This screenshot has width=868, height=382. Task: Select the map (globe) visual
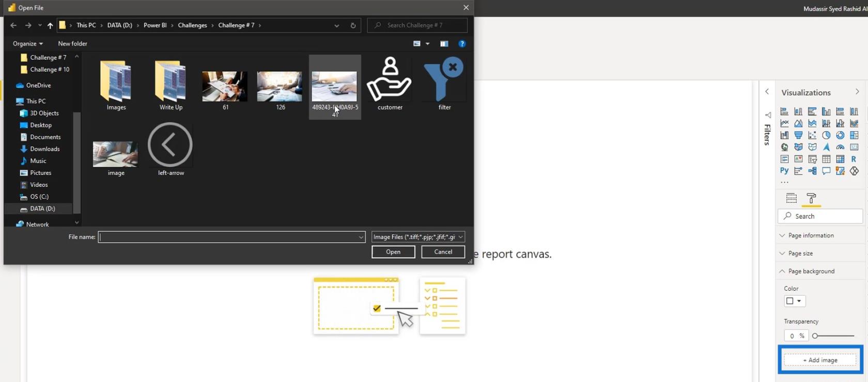pos(784,147)
